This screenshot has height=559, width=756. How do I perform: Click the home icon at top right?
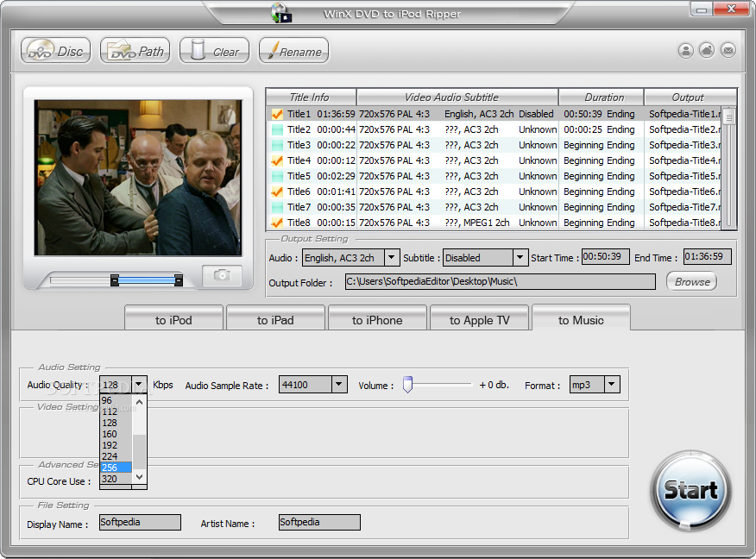[x=707, y=50]
